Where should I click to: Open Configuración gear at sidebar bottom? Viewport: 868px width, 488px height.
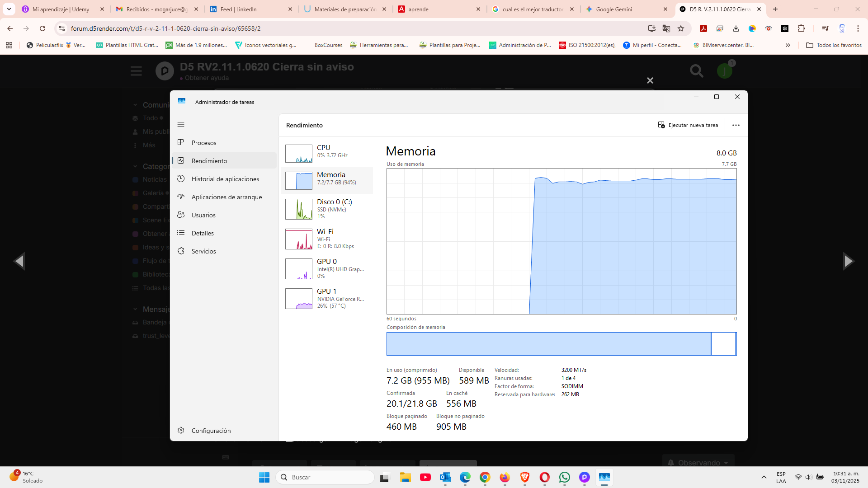[x=181, y=430]
